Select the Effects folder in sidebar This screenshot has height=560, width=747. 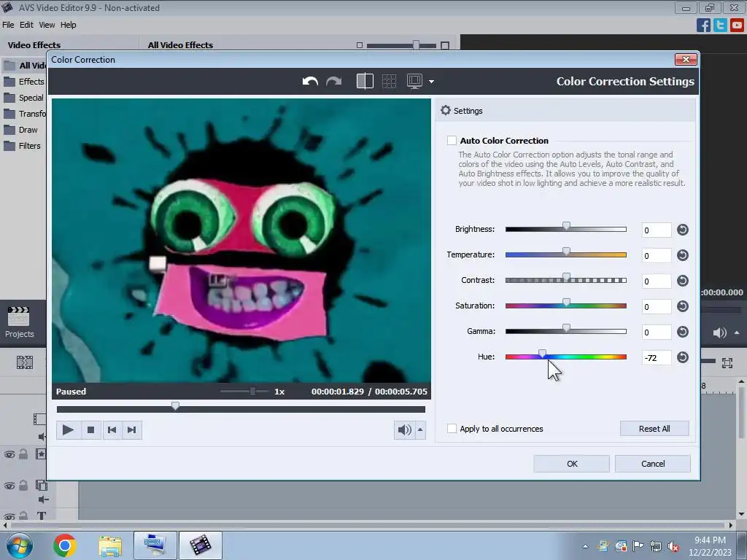point(24,82)
